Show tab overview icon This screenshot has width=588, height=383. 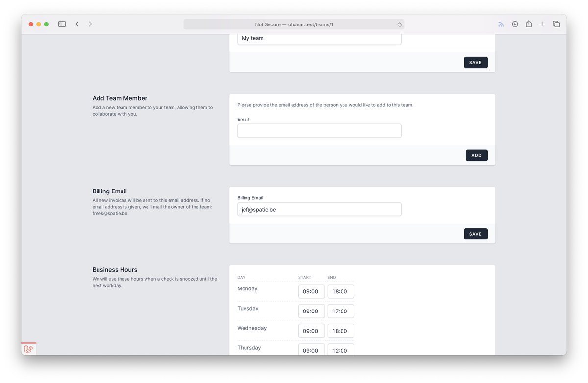556,24
